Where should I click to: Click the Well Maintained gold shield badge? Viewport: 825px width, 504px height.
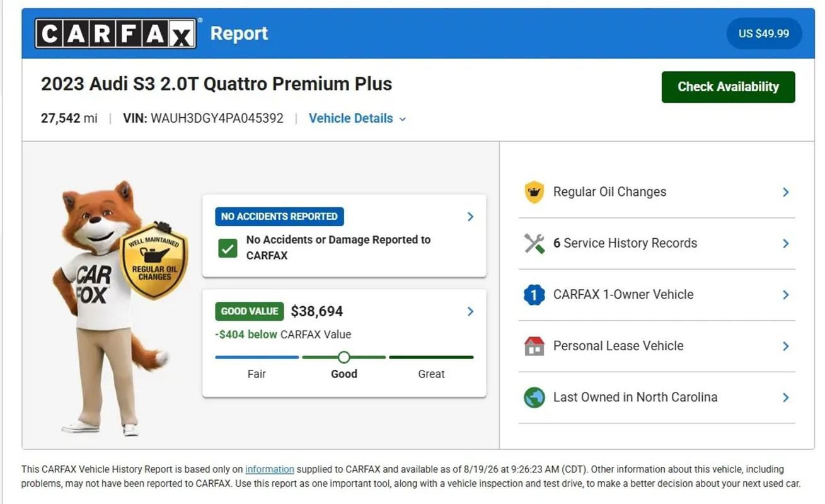pos(154,260)
